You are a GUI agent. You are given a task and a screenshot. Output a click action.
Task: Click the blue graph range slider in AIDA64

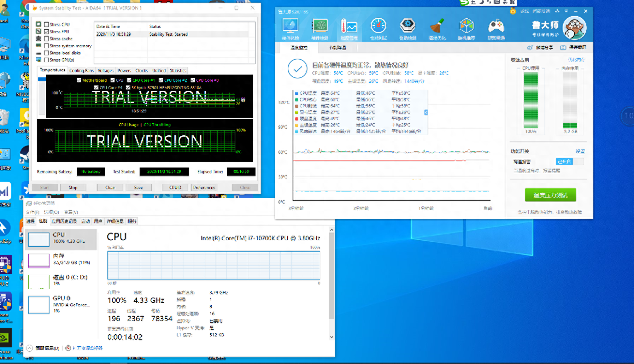point(42,79)
